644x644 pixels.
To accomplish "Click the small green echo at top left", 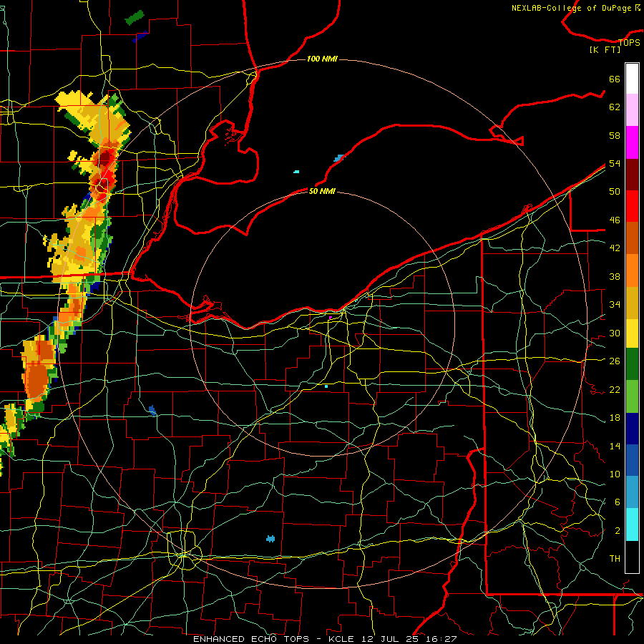I will (135, 17).
